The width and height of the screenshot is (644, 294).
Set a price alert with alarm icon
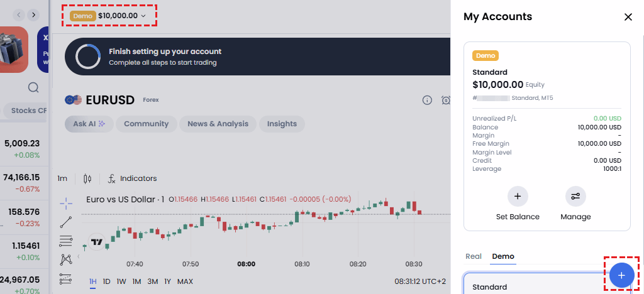point(446,100)
